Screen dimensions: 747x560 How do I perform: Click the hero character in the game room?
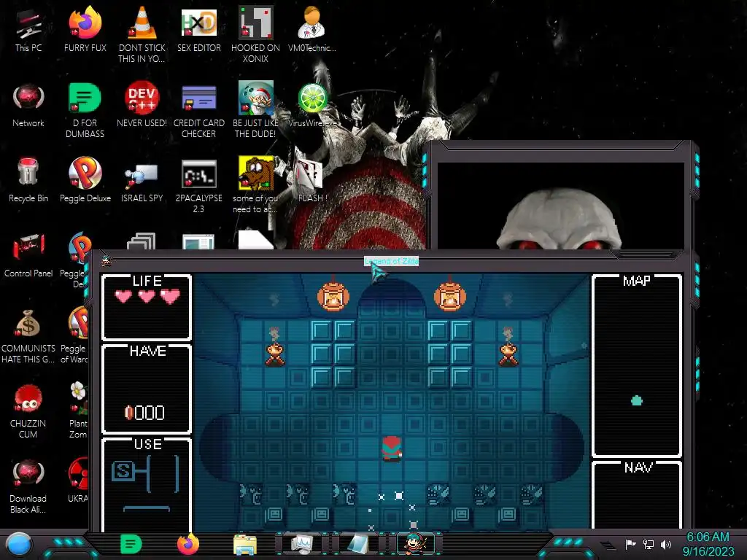coord(392,448)
